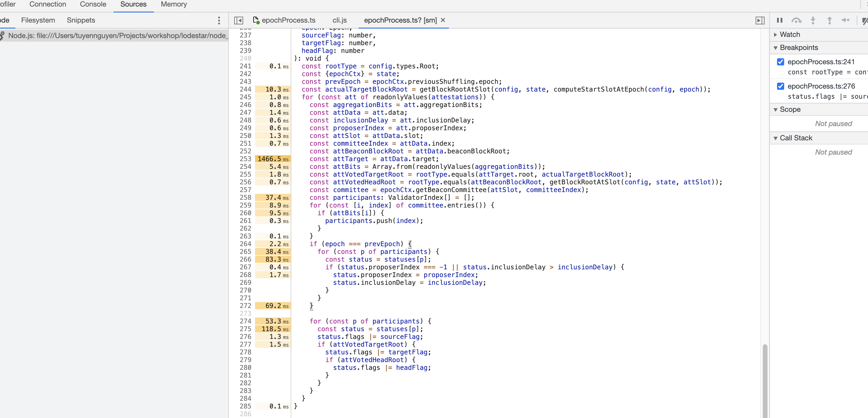Viewport: 868px width, 418px height.
Task: Click the Step into next function call icon
Action: [x=813, y=20]
